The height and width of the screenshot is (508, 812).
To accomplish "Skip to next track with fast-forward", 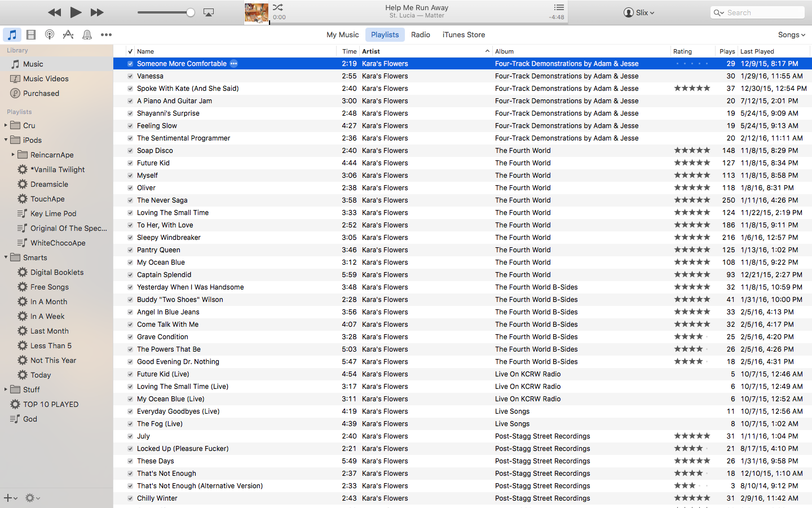I will click(97, 12).
